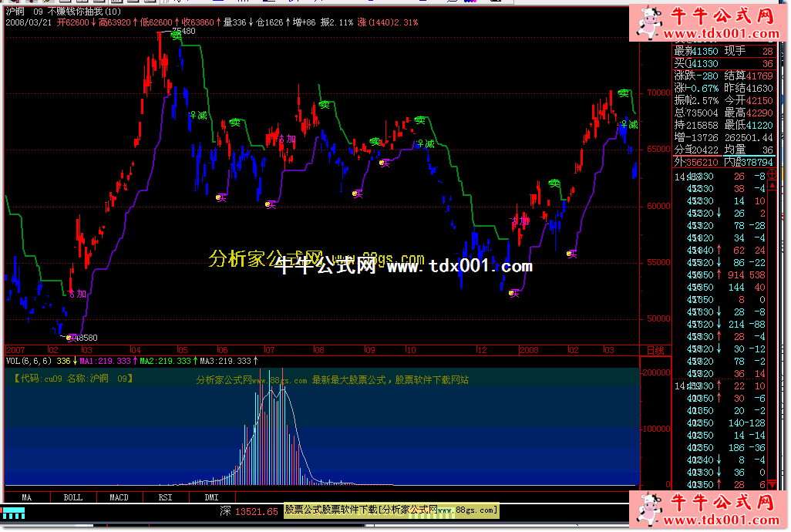Click the cow mascot logo at top right
The image size is (791, 532).
pyautogui.click(x=648, y=24)
